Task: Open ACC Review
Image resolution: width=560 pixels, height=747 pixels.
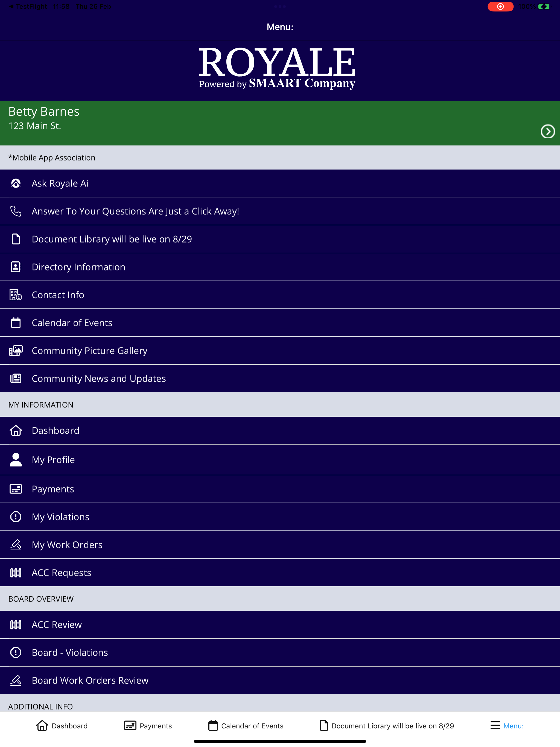Action: [280, 625]
